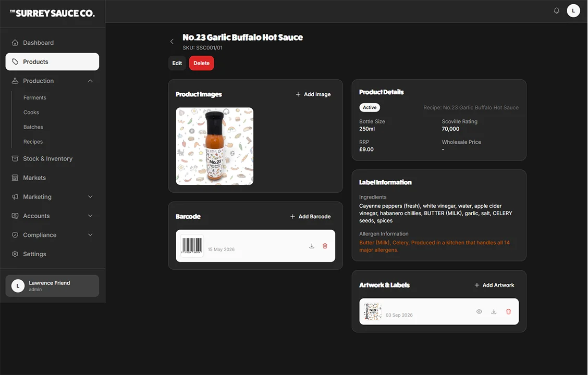Image resolution: width=588 pixels, height=375 pixels.
Task: Open the user avatar menu in top bar
Action: [573, 10]
